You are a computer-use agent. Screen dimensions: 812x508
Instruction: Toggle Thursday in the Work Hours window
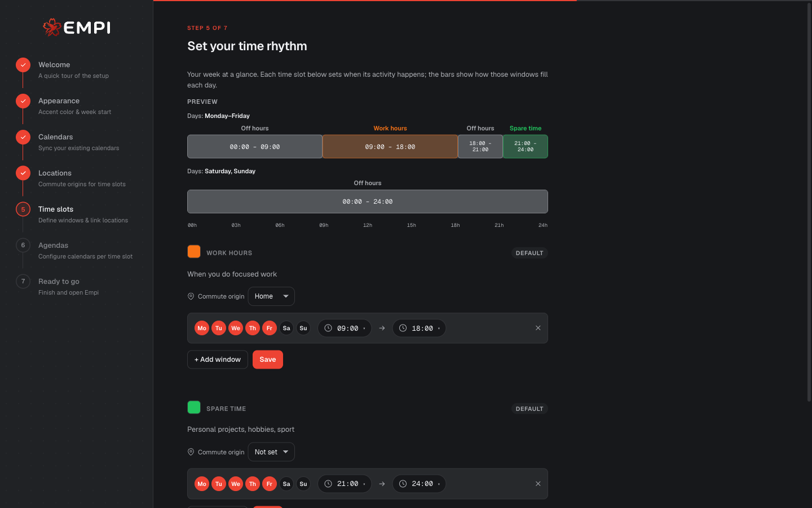coord(253,328)
